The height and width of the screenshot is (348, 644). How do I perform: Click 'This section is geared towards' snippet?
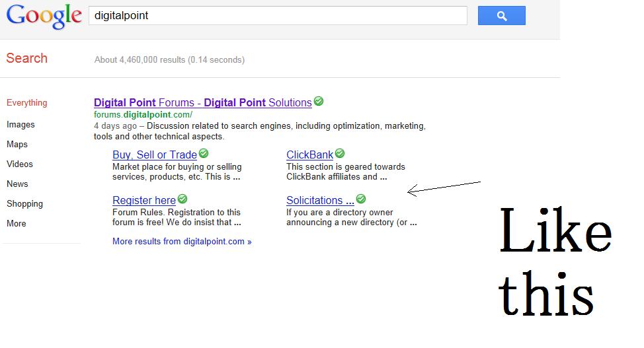345,172
